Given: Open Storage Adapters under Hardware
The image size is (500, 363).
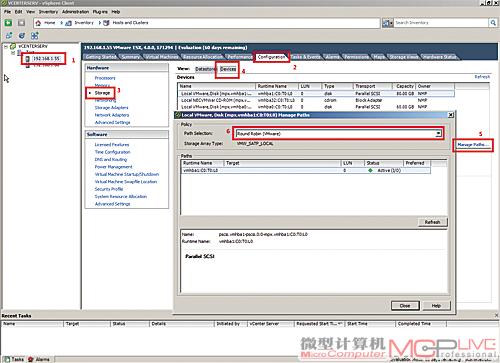Looking at the screenshot, I should click(111, 108).
